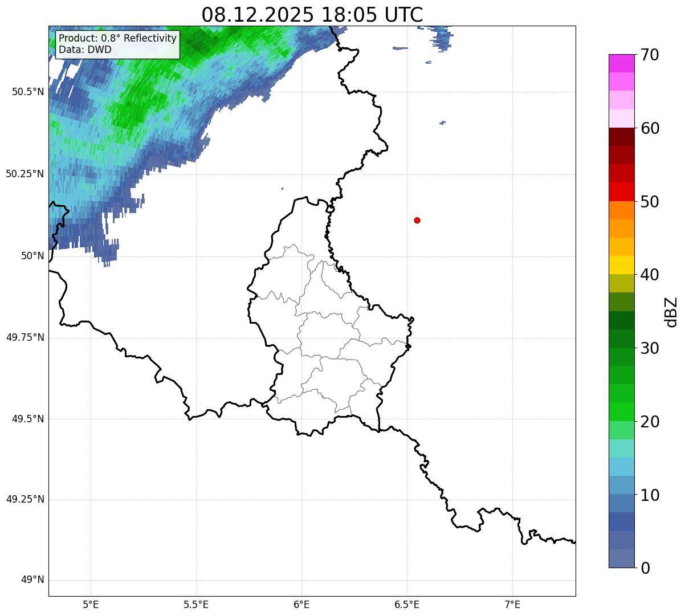Click the 50.5°N latitude label

[x=28, y=92]
